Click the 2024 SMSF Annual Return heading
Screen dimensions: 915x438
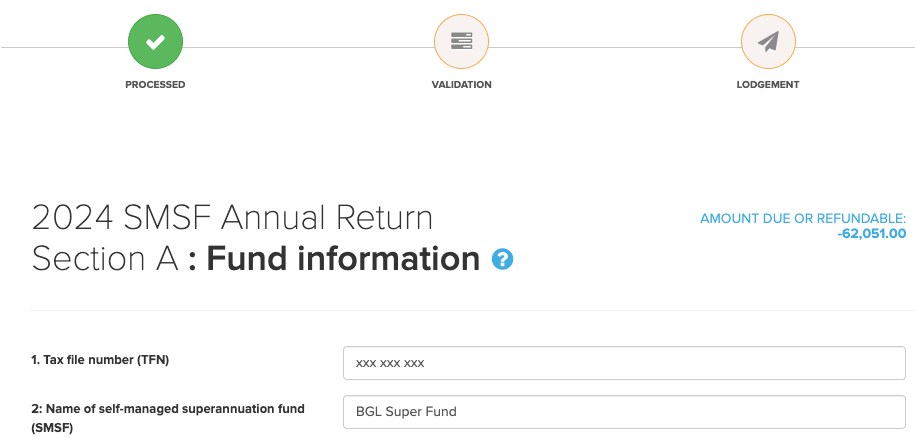pyautogui.click(x=232, y=218)
